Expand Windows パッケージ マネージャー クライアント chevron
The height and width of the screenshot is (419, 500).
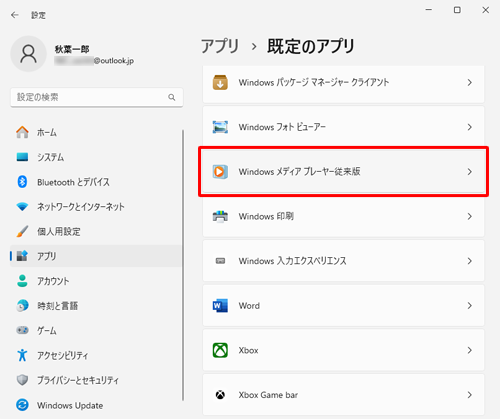[470, 82]
